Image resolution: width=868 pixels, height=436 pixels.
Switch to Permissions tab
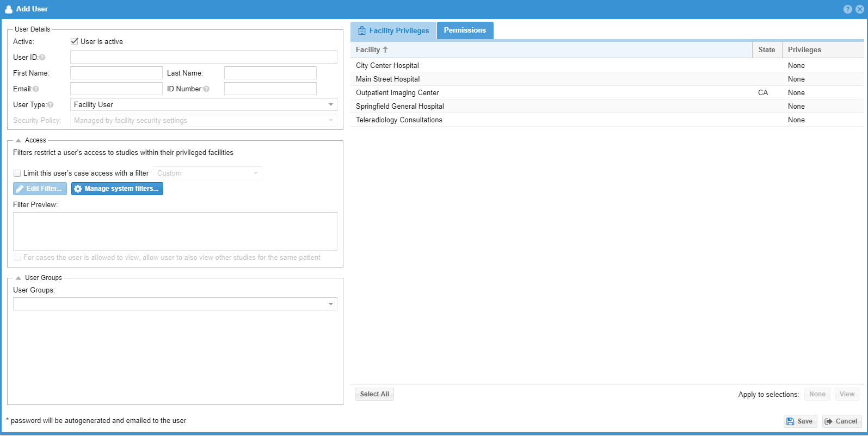pos(465,30)
